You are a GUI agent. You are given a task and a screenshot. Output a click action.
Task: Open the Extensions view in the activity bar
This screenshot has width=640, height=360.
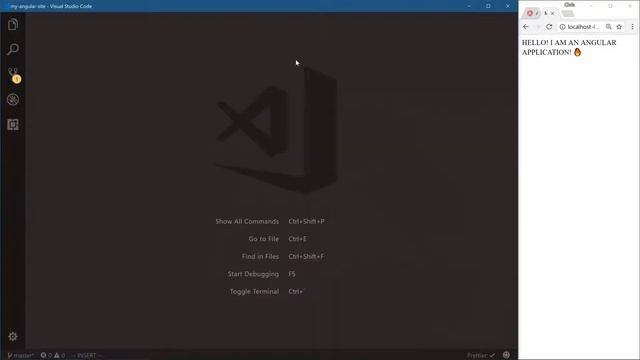(x=13, y=124)
